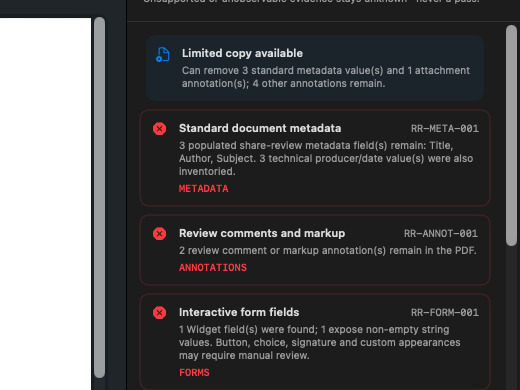Click the FORMS category tag
The width and height of the screenshot is (520, 390).
(194, 373)
